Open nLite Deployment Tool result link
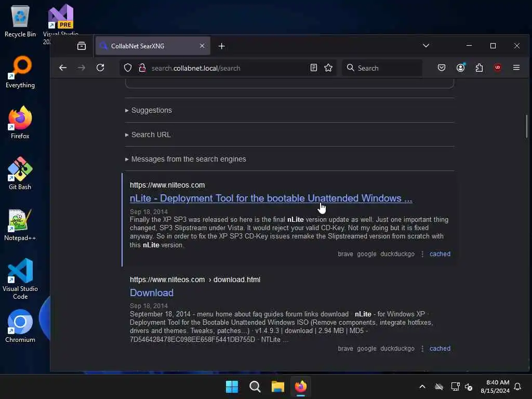The width and height of the screenshot is (532, 399). tap(271, 198)
